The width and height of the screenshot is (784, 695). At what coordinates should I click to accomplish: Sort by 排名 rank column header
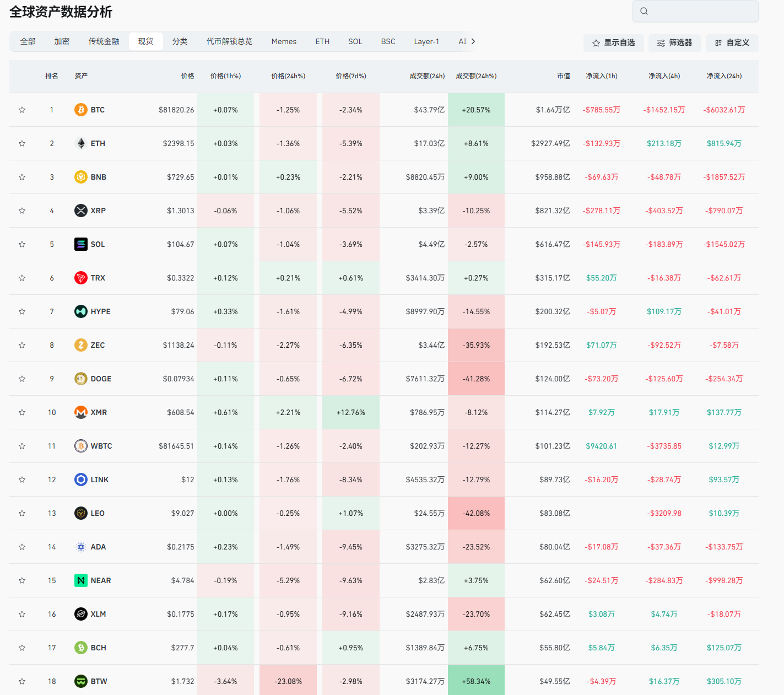[52, 76]
